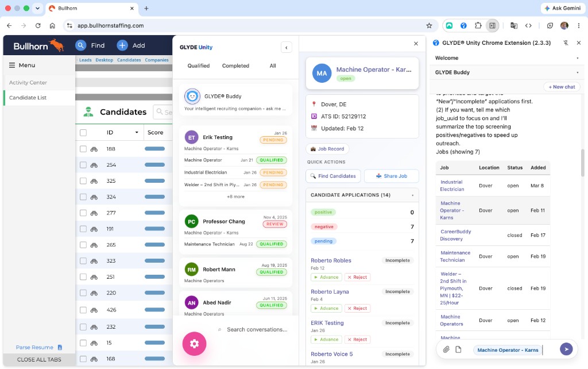The height and width of the screenshot is (369, 588).
Task: Click the Chrome profile avatar
Action: (564, 25)
